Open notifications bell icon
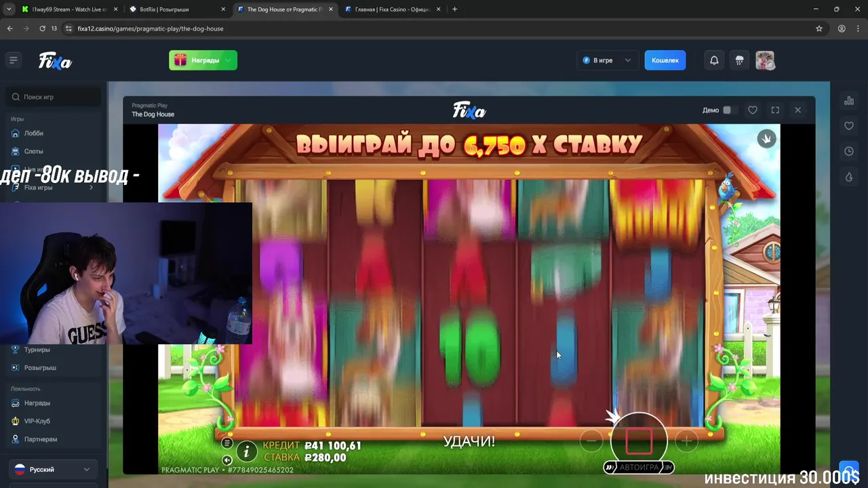The image size is (868, 488). coord(714,60)
